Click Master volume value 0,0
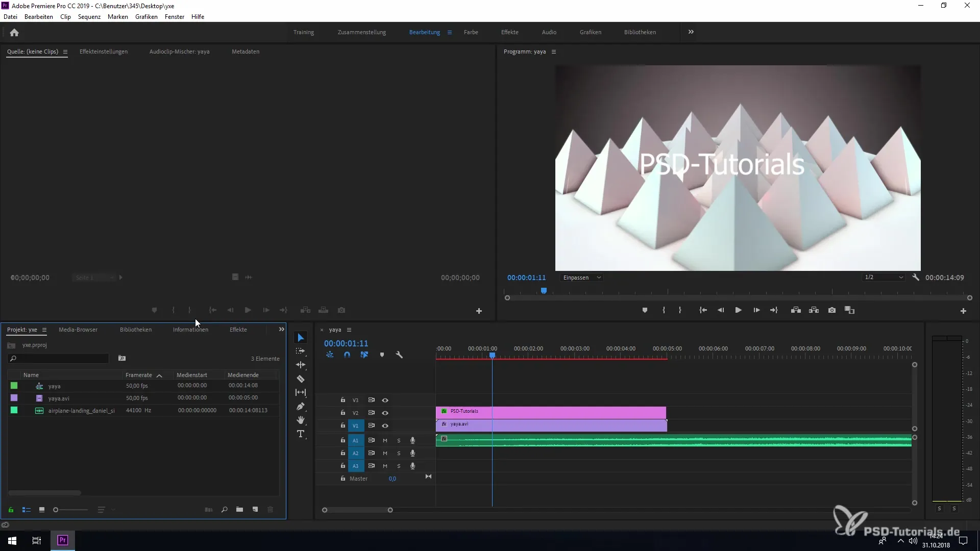Image resolution: width=980 pixels, height=551 pixels. point(393,479)
